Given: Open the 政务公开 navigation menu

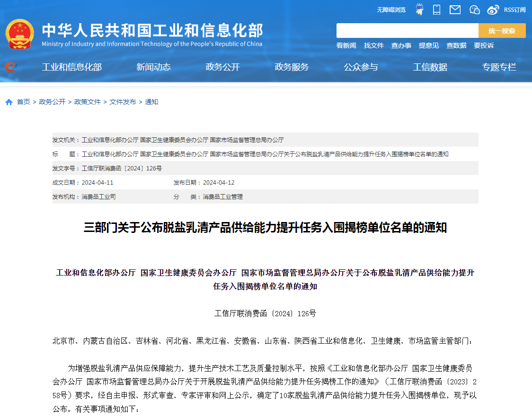Looking at the screenshot, I should click(x=222, y=67).
